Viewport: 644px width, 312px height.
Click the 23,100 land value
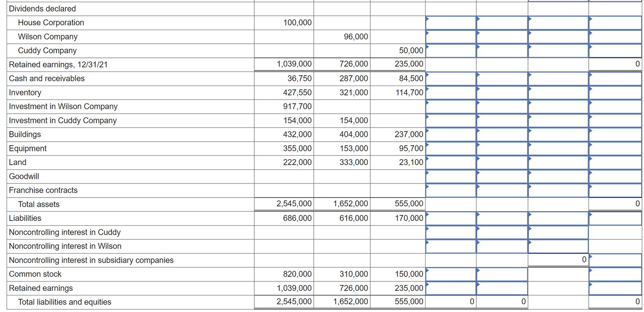[x=411, y=163]
